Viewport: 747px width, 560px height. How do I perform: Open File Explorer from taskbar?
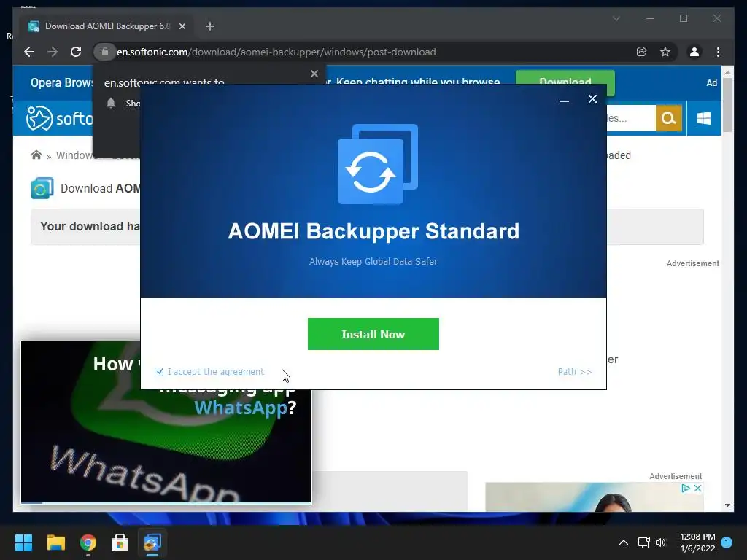(55, 542)
